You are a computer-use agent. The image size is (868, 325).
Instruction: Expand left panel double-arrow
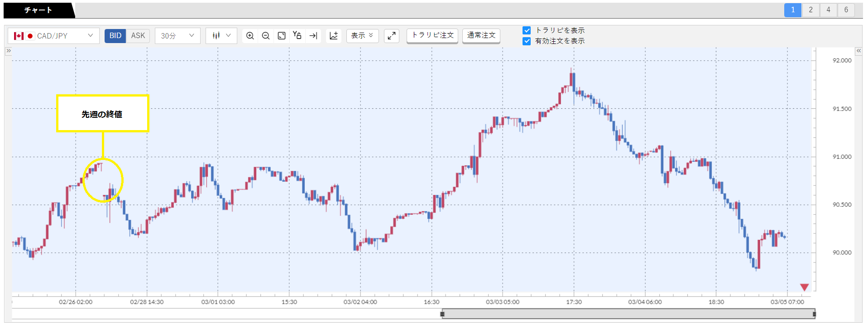(x=8, y=51)
